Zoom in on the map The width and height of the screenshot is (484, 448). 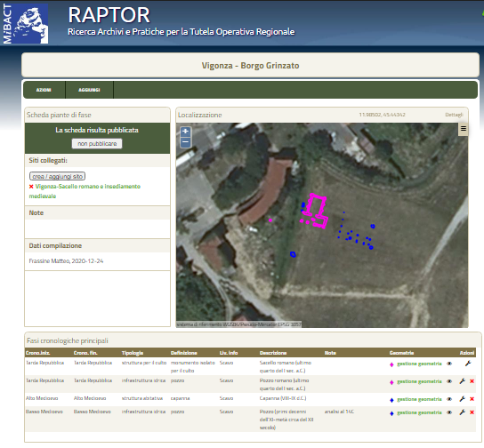point(185,132)
